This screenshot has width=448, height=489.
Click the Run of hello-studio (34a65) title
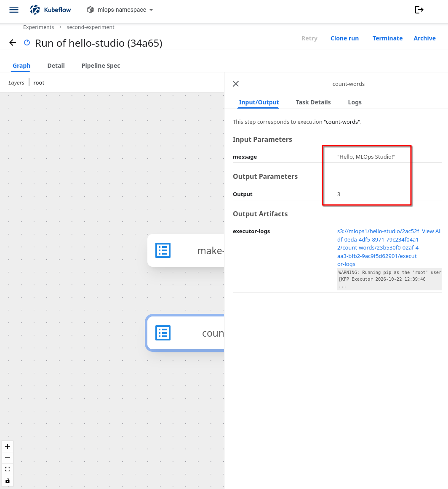99,43
